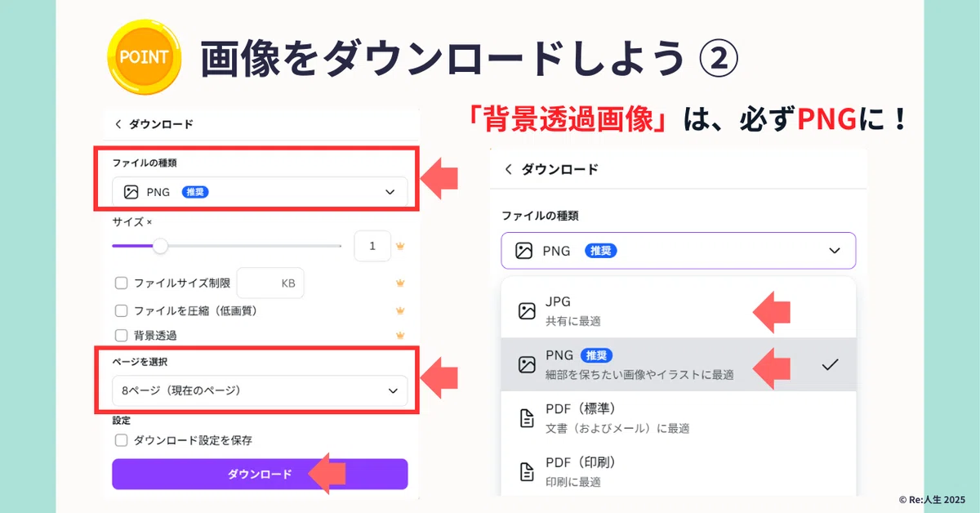Click the back chevron in right download panel

(508, 169)
